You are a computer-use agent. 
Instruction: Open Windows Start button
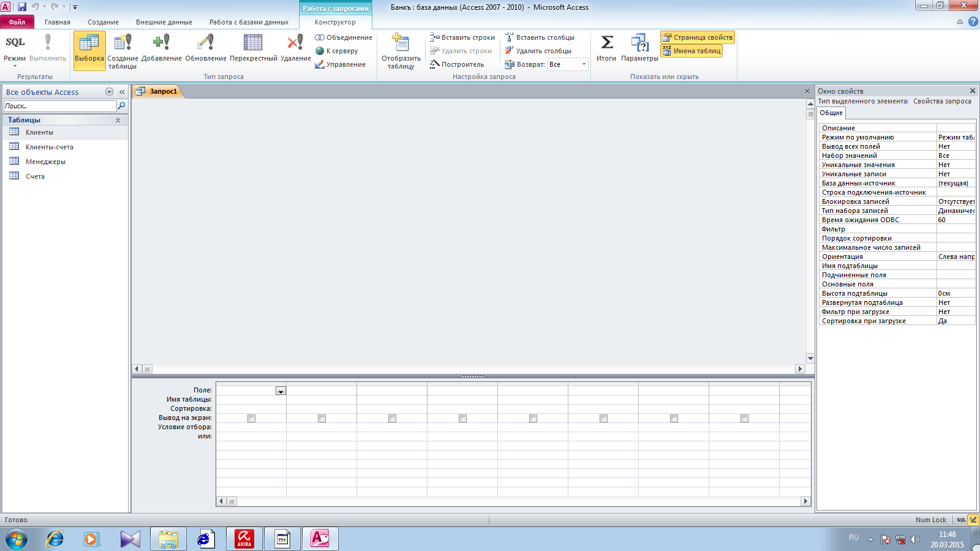[16, 539]
